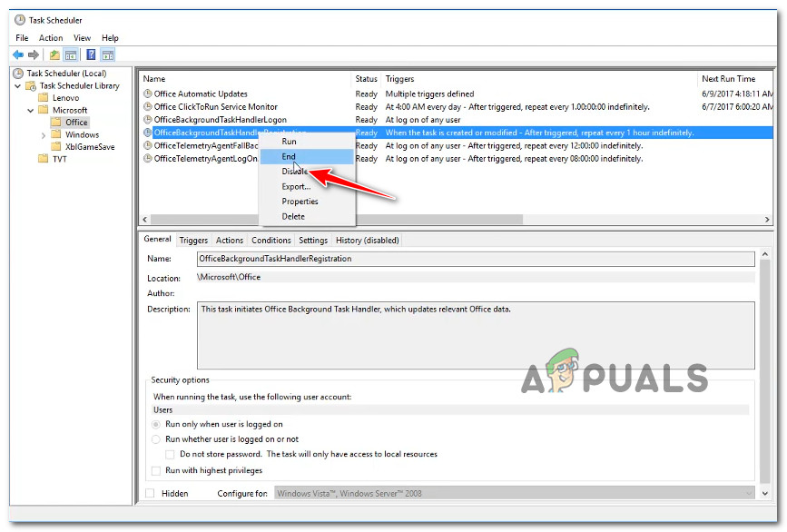Click the OfficeTelemetryAgentLogOn task icon
Screen dimensions: 787x532
pos(148,158)
